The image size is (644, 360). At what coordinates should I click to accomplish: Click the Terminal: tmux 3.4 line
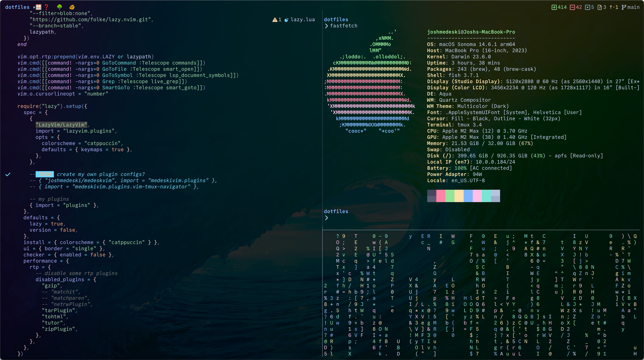pos(455,125)
